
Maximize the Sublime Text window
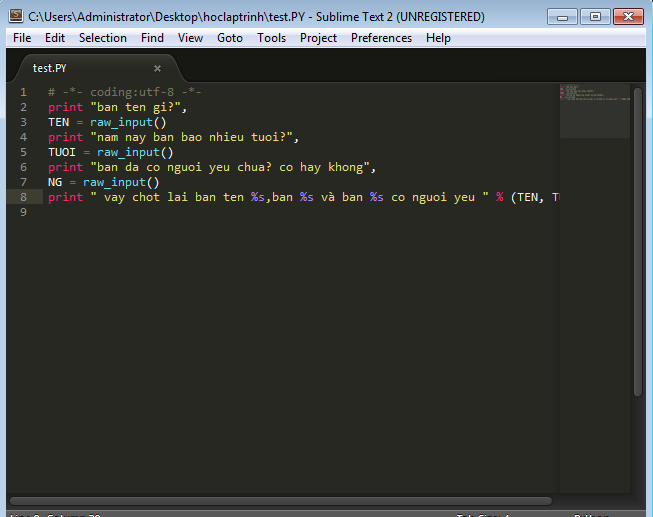[595, 16]
